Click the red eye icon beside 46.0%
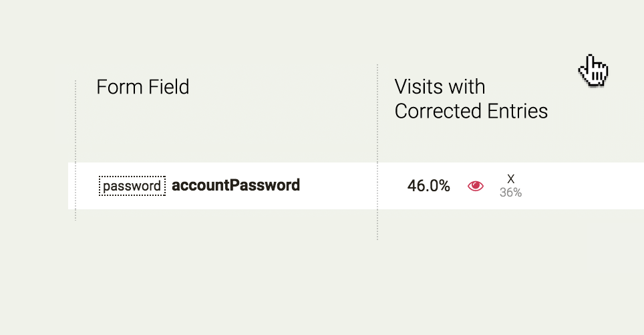This screenshot has width=644, height=335. pyautogui.click(x=476, y=186)
